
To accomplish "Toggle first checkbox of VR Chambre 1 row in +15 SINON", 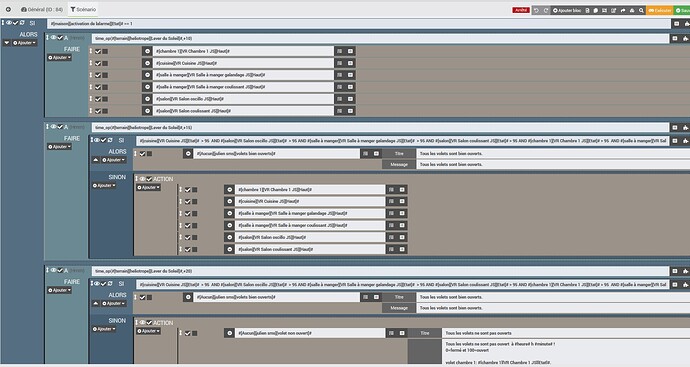I will pos(187,190).
